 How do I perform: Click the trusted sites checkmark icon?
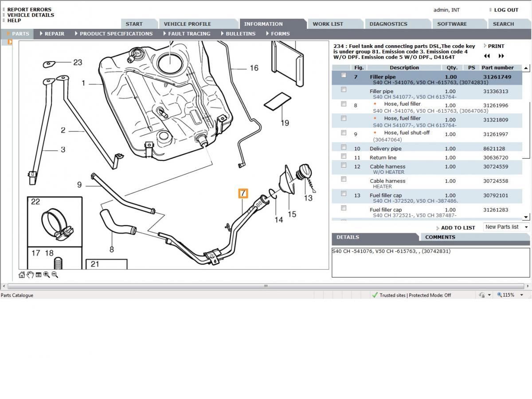coord(375,295)
